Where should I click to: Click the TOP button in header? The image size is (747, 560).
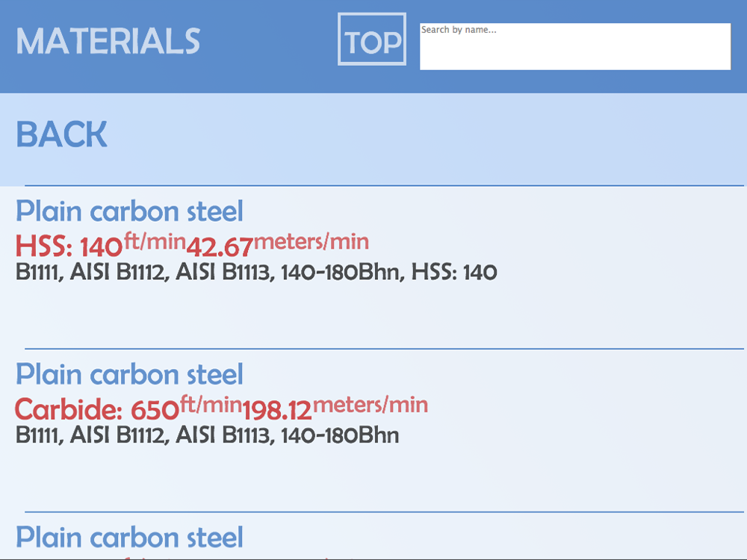(x=372, y=40)
